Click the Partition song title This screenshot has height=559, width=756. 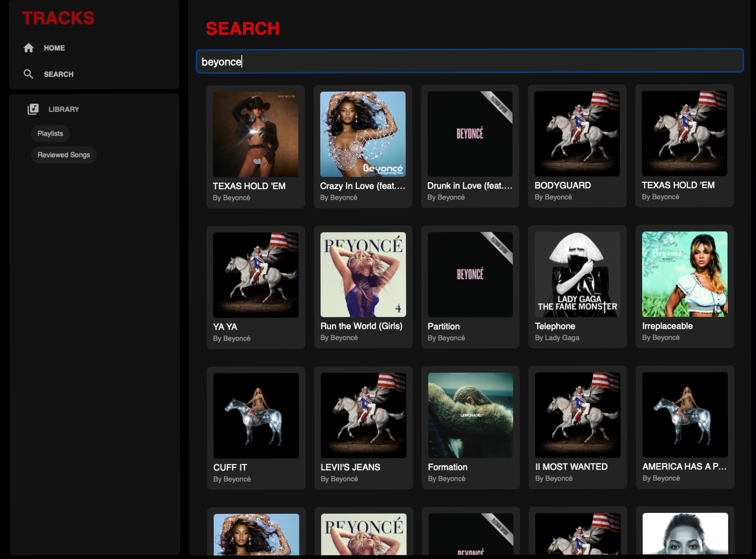[x=444, y=326]
